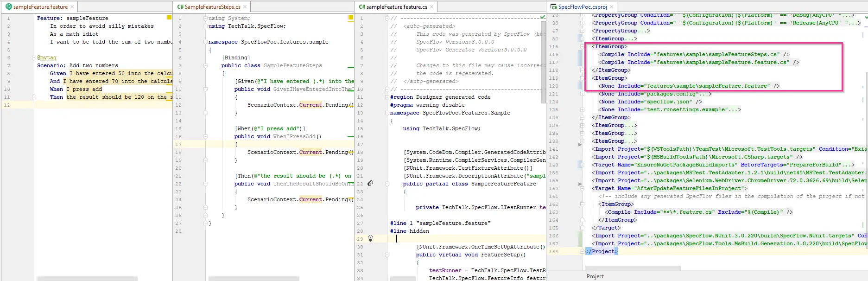Expand the folded ItemGroup on line 50

coord(582,39)
